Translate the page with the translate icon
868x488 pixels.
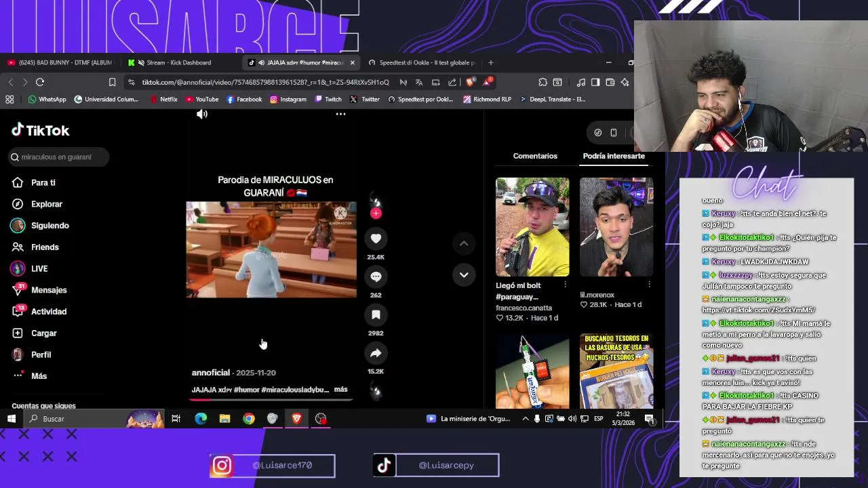tap(418, 82)
